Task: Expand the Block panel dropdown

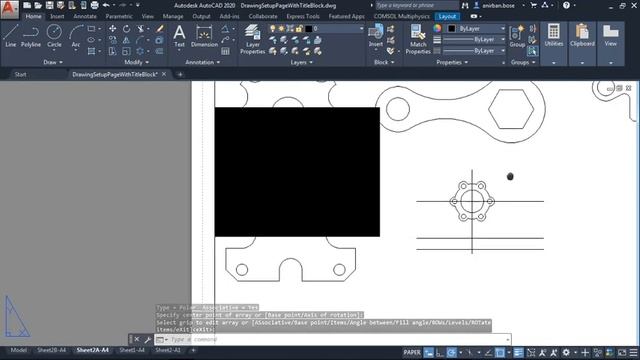Action: click(x=384, y=62)
